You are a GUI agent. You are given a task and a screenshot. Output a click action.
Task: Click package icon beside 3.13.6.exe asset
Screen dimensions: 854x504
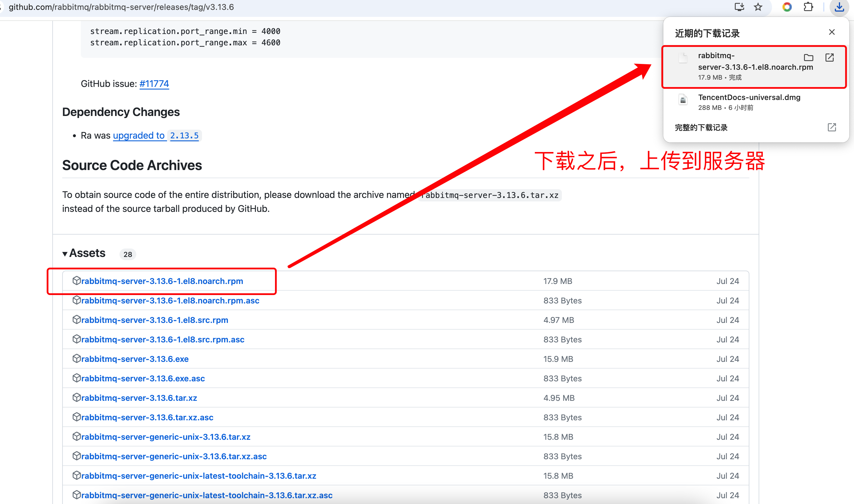pos(76,358)
